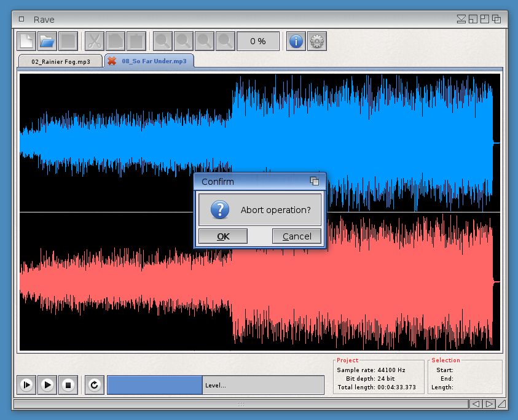Toggle the loop playback button

95,385
